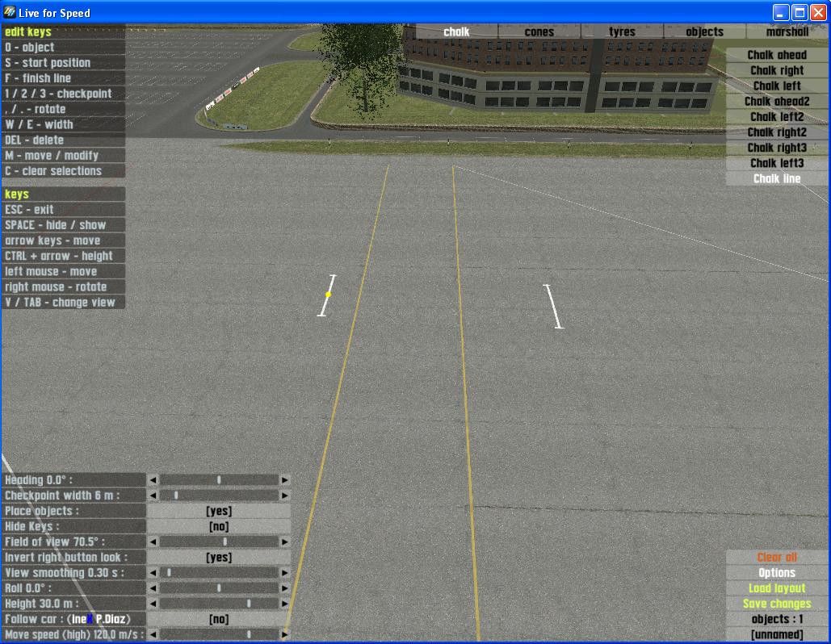Viewport: 831px width, 644px height.
Task: Select the right white chalk line marker
Action: 553,307
